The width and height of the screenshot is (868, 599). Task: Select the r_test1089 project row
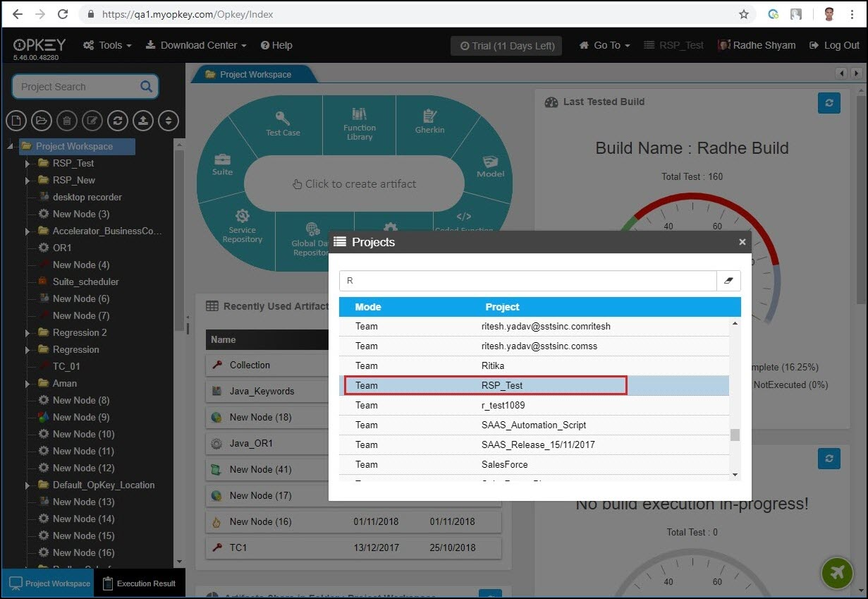pyautogui.click(x=534, y=405)
